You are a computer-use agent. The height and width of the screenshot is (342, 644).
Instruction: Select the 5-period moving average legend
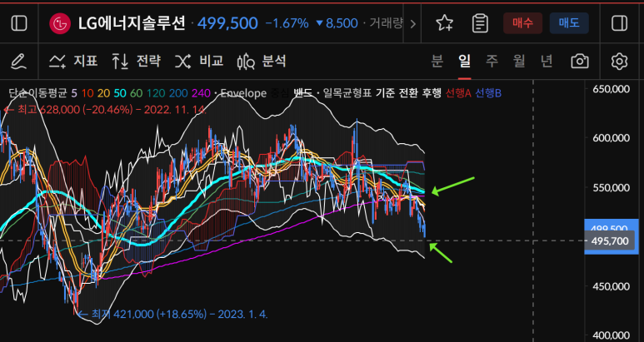point(74,93)
